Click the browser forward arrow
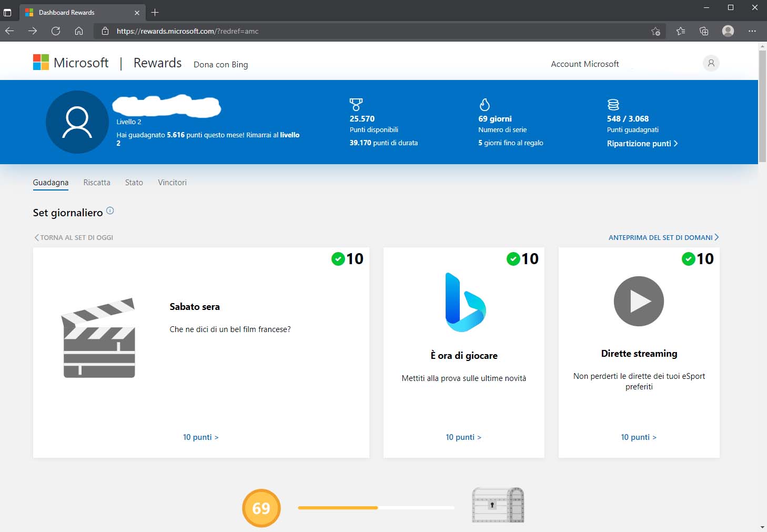The image size is (767, 532). [33, 31]
